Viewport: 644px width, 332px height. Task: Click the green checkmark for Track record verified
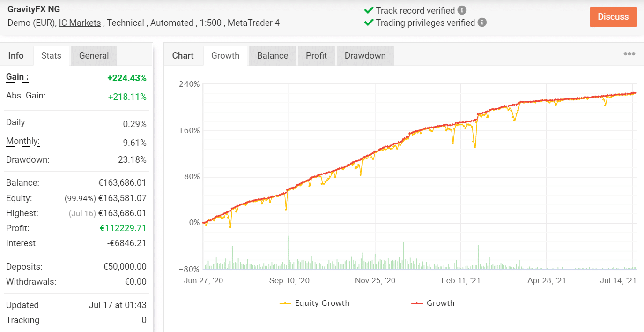[x=368, y=10]
